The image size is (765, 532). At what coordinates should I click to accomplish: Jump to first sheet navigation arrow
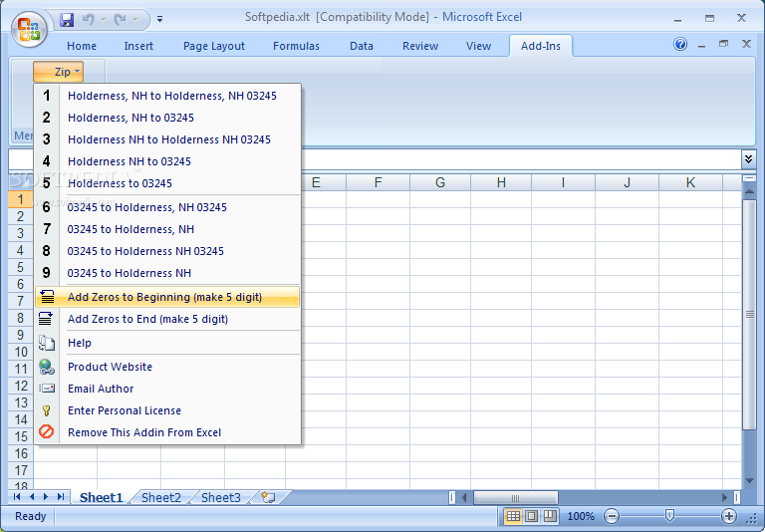point(17,497)
